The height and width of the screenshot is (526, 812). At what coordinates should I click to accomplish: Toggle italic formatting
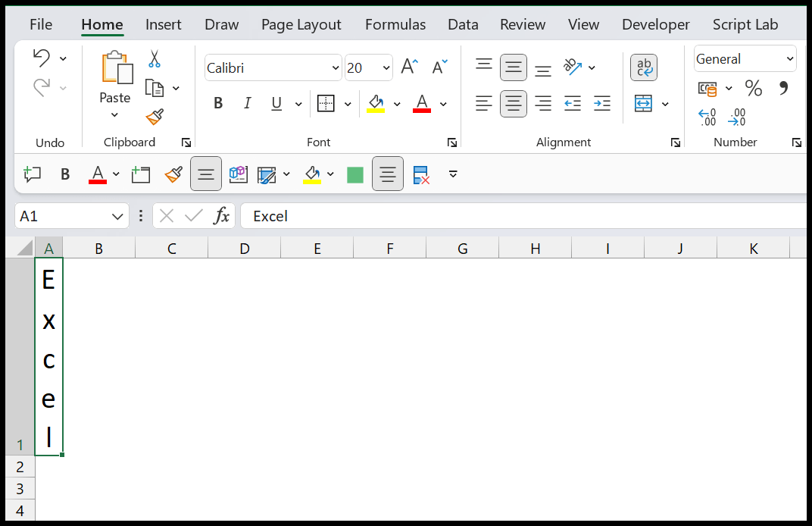(247, 103)
